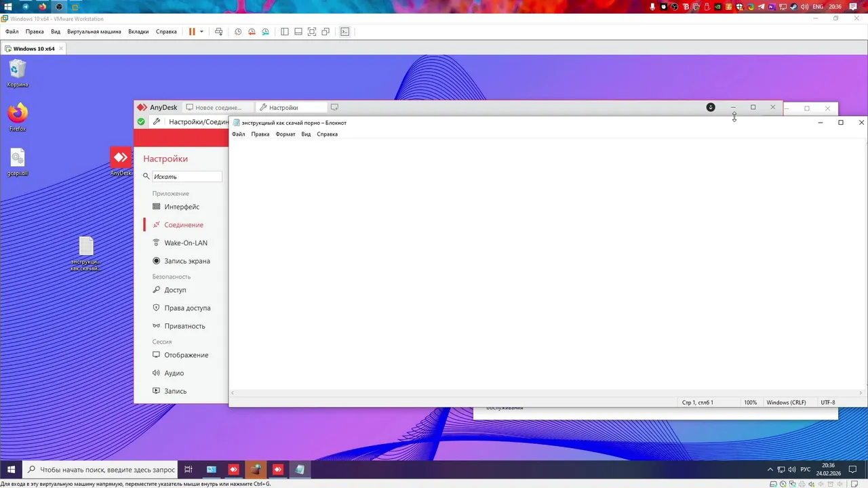Click the host OBS taskbar icon
Viewport: 868px width, 488px height.
point(59,7)
